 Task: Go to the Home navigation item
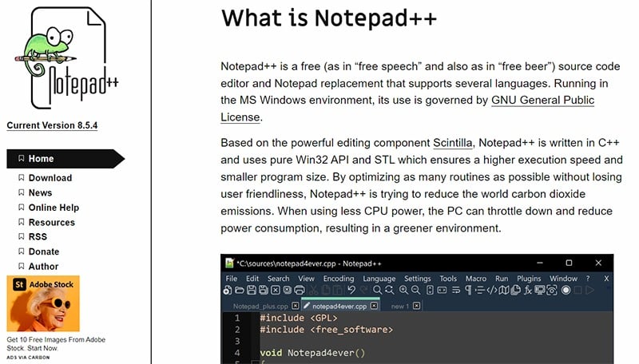(x=65, y=158)
